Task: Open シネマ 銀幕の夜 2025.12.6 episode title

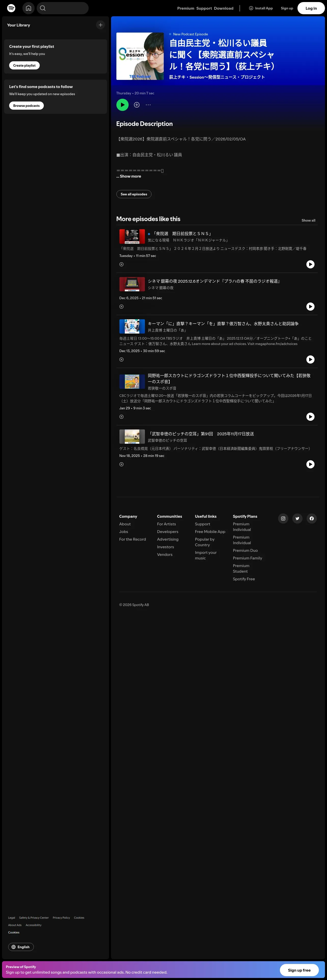Action: [x=215, y=282]
